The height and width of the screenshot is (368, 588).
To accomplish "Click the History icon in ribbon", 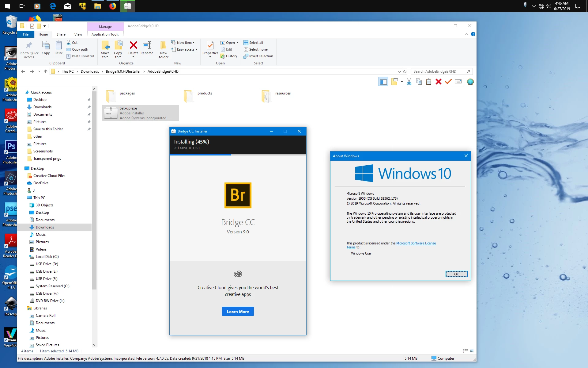I will point(228,56).
